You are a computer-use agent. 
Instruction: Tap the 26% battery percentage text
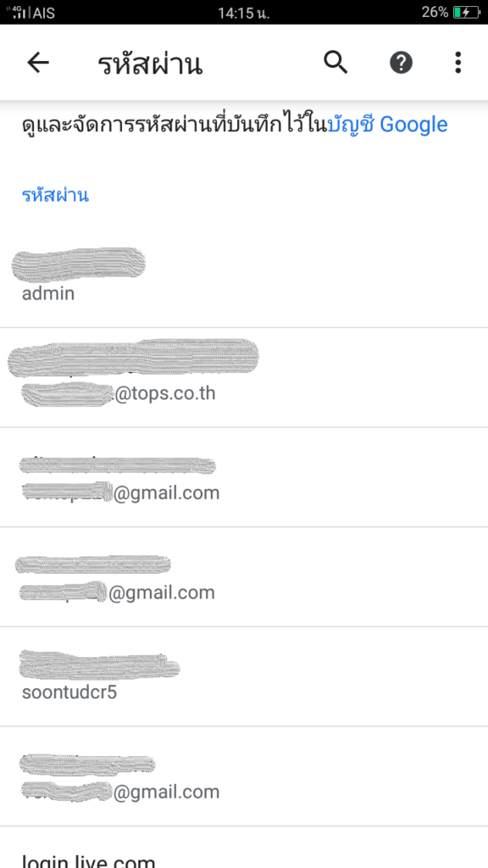[x=435, y=12]
